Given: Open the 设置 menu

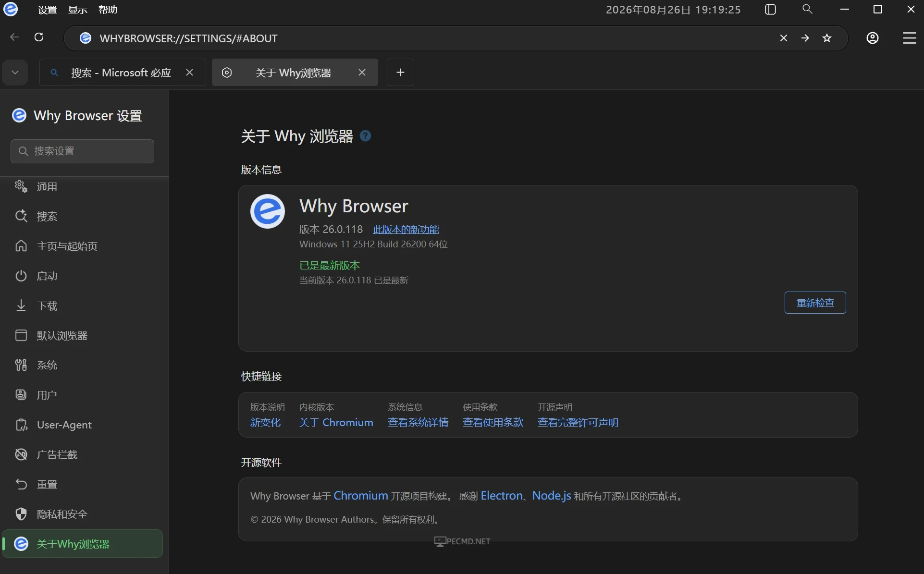Looking at the screenshot, I should [48, 10].
